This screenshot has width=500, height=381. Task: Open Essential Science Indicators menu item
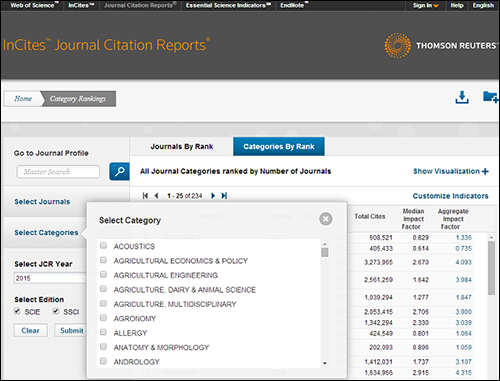point(228,5)
